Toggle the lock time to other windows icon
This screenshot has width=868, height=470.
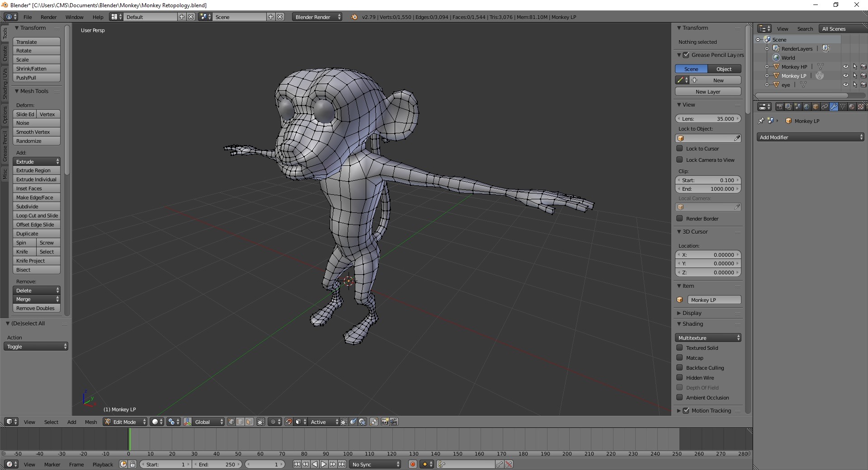(x=132, y=464)
